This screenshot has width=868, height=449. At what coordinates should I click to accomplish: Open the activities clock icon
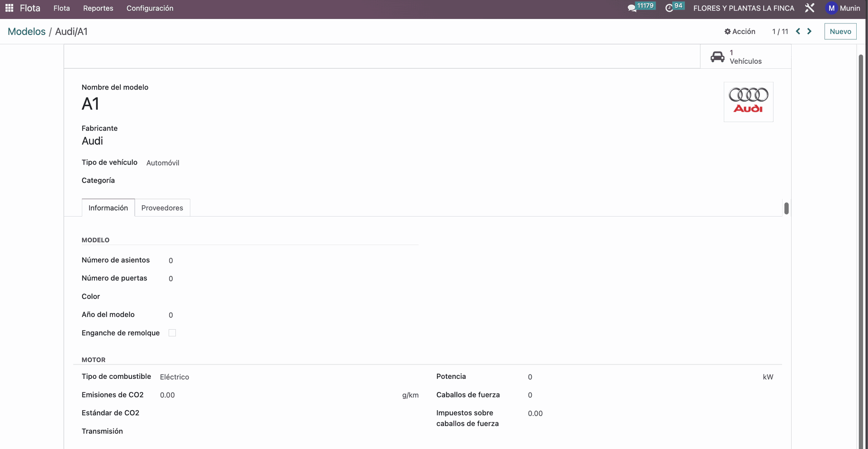[x=669, y=8]
